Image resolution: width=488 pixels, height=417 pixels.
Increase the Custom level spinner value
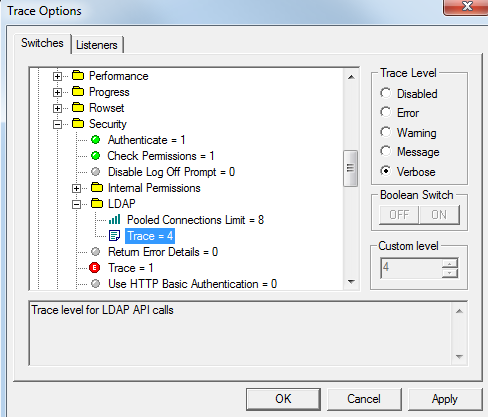click(x=450, y=264)
